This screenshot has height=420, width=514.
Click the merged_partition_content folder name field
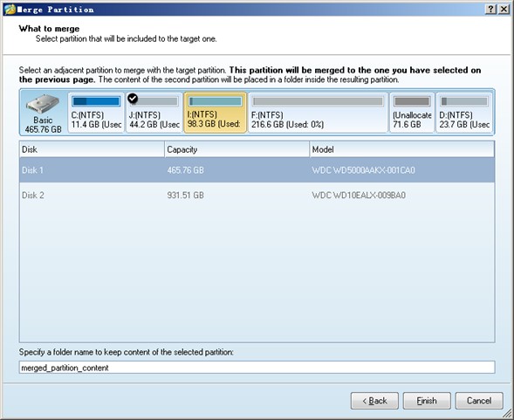[x=257, y=368]
